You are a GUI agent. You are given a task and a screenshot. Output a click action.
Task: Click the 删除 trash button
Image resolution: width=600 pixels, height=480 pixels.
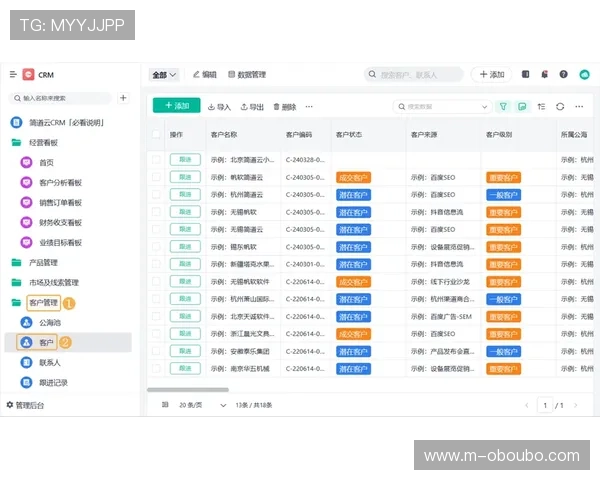285,107
